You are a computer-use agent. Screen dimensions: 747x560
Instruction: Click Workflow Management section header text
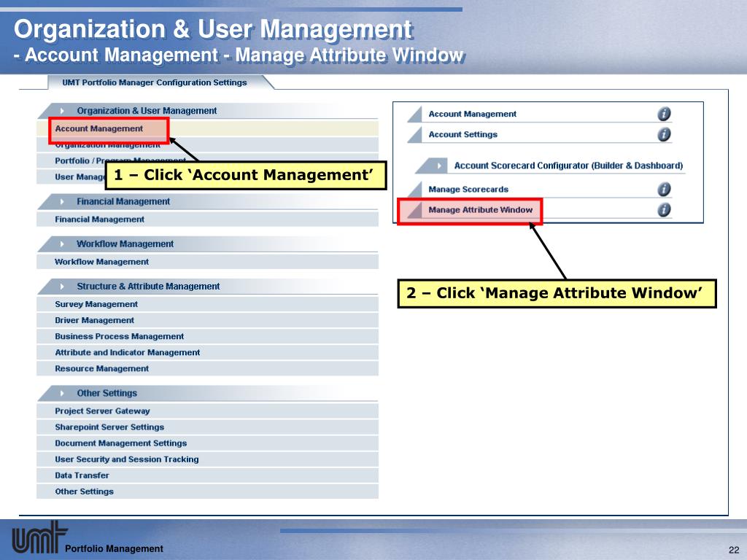[x=125, y=244]
